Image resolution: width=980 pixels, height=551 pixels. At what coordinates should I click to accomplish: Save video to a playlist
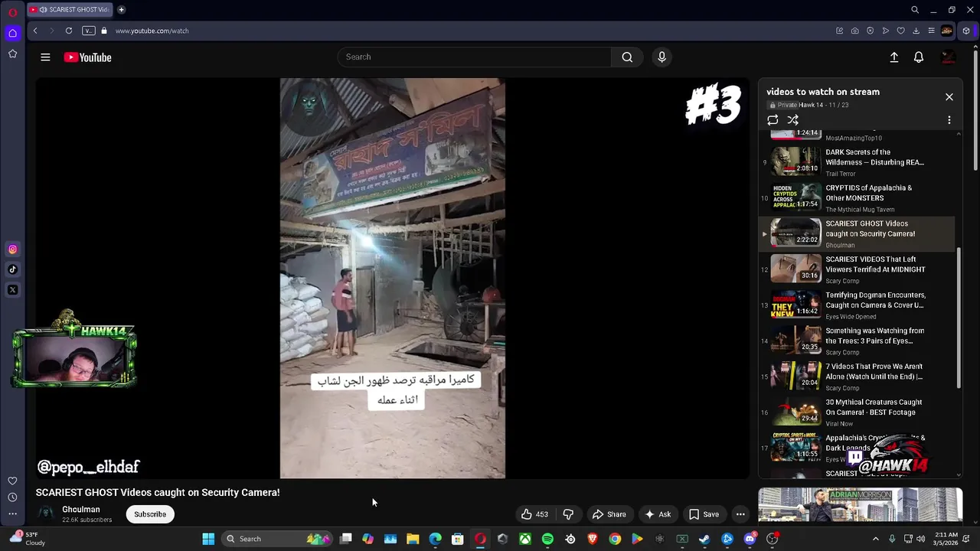point(704,514)
